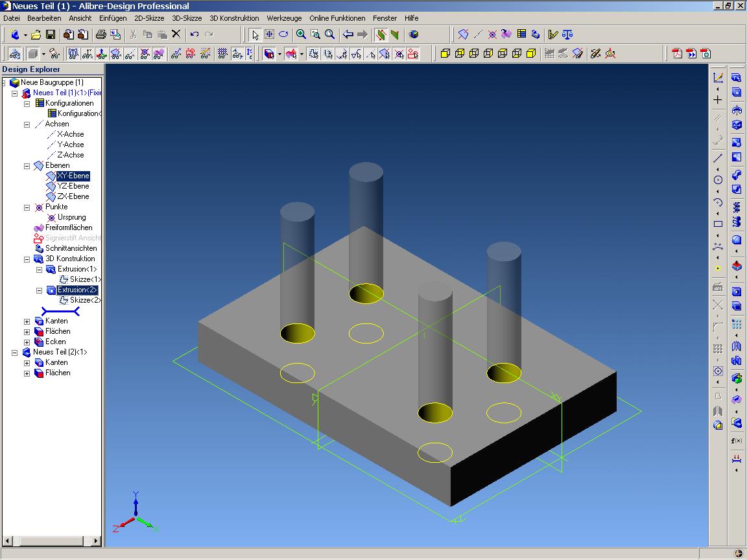Select the Line sketch tool

718,157
